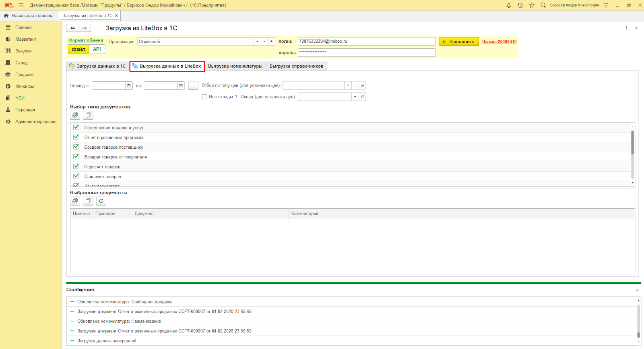This screenshot has height=349, width=644.
Task: Check all document types icon
Action: (75, 115)
